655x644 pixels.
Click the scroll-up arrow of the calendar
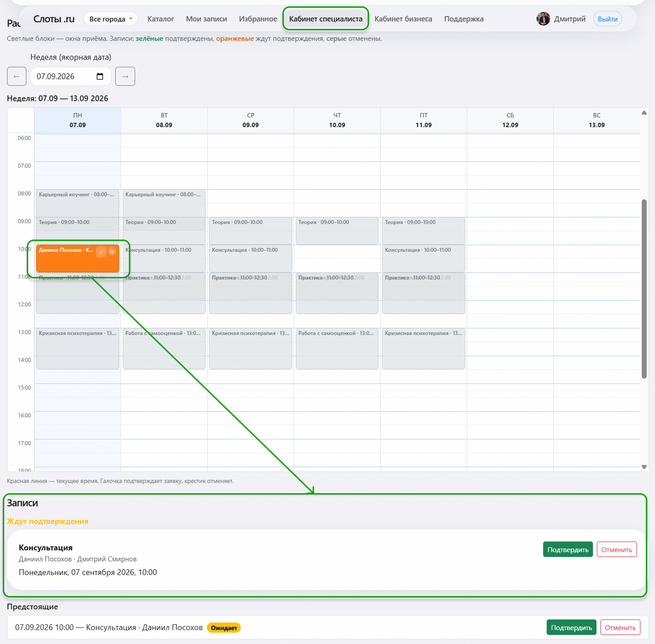[x=644, y=113]
